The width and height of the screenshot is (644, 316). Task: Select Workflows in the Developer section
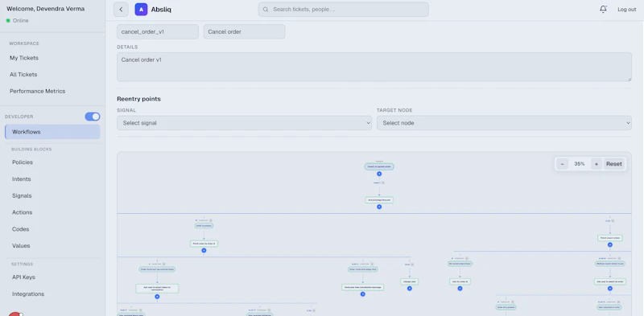(52, 132)
